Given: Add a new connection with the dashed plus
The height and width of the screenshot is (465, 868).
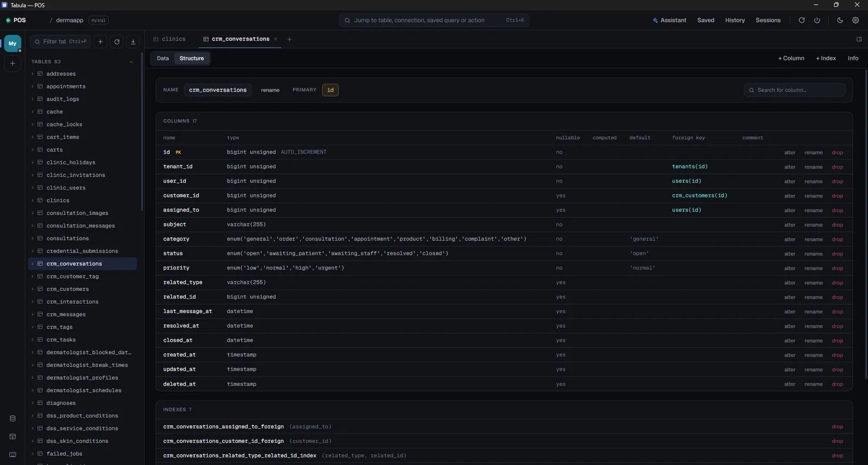Looking at the screenshot, I should (x=12, y=63).
